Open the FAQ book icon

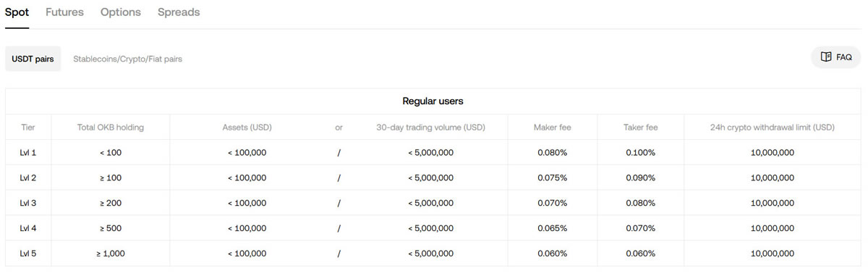click(826, 57)
